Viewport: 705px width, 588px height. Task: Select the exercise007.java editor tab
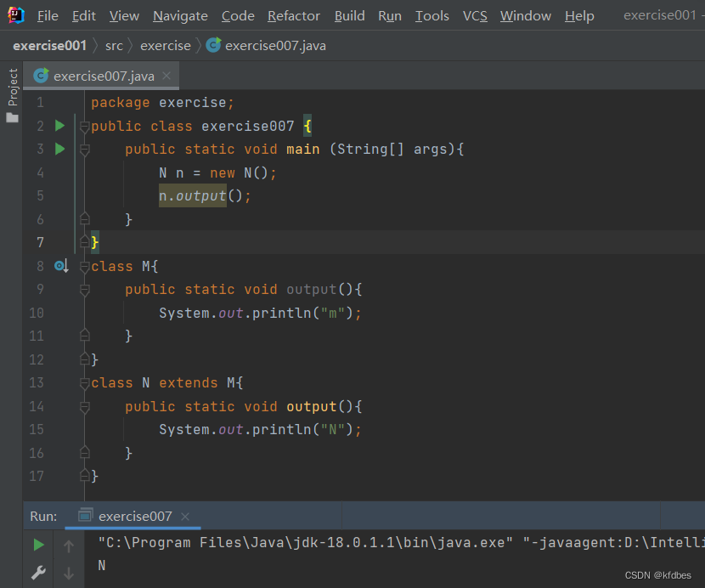pyautogui.click(x=103, y=76)
